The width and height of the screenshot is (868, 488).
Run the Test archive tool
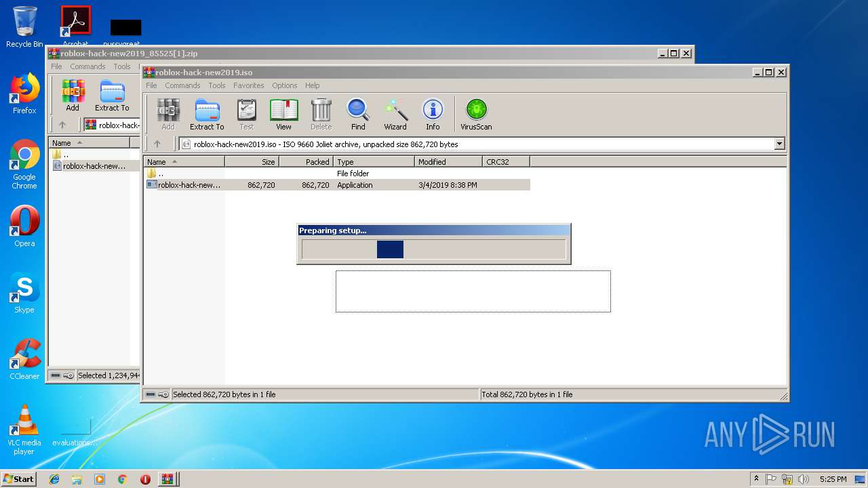(247, 114)
